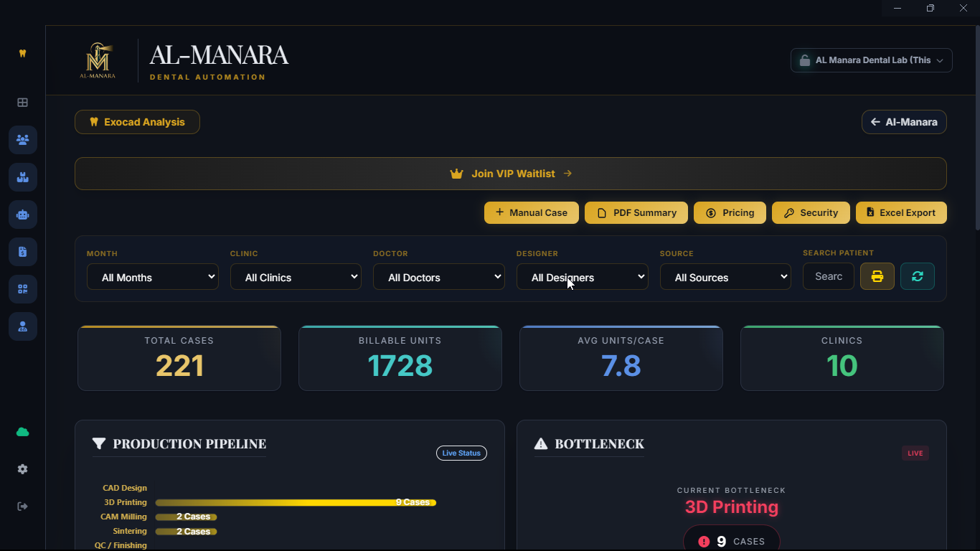Click Join VIP Waitlist banner
980x551 pixels.
(x=511, y=174)
